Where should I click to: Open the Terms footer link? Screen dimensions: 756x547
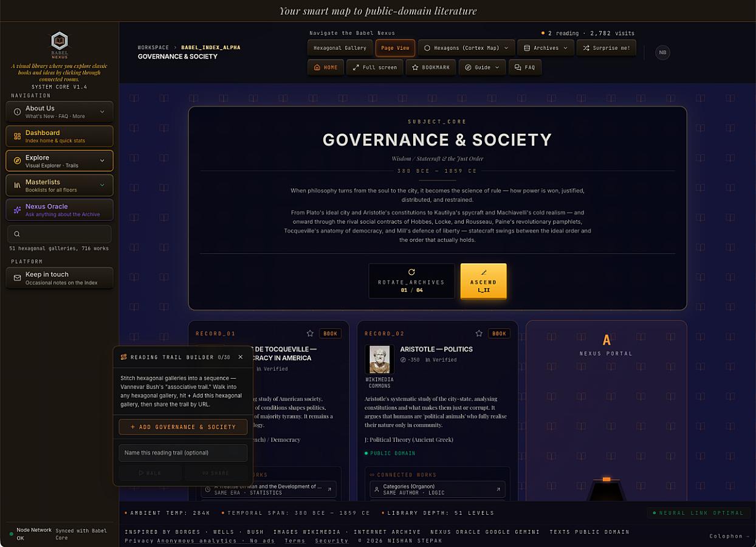coord(295,541)
